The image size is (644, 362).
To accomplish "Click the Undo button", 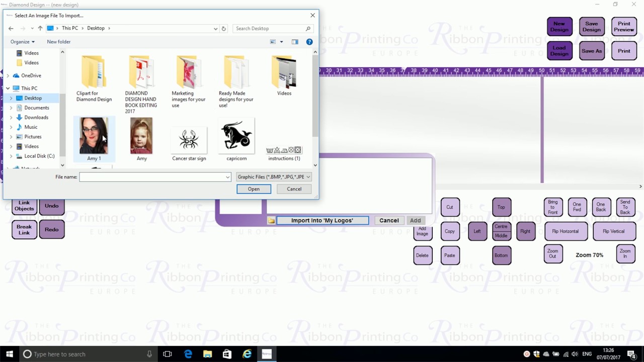I will coord(52,206).
